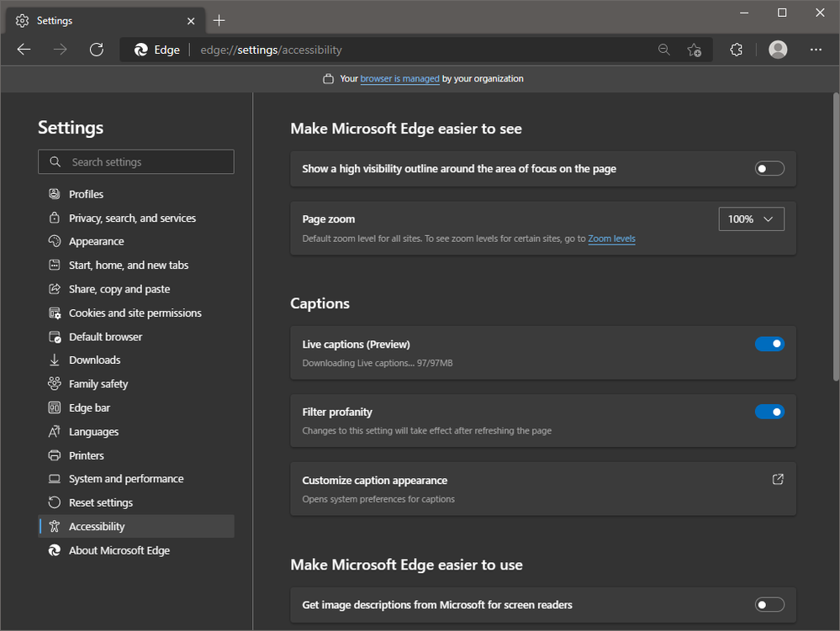Click the Cookies and site permissions icon

click(x=55, y=313)
